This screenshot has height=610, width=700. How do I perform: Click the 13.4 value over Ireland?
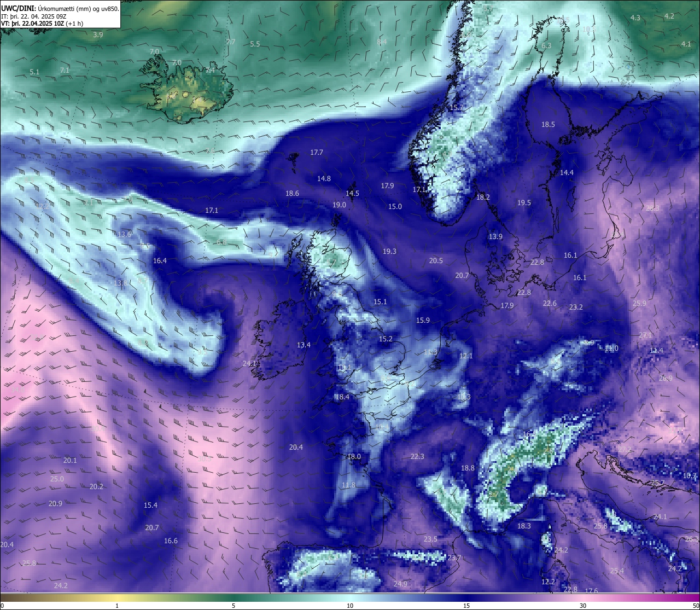click(304, 345)
